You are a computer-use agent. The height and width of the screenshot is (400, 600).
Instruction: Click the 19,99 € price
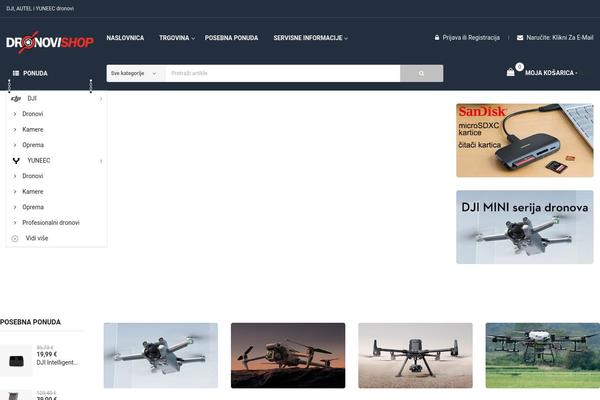(47, 354)
